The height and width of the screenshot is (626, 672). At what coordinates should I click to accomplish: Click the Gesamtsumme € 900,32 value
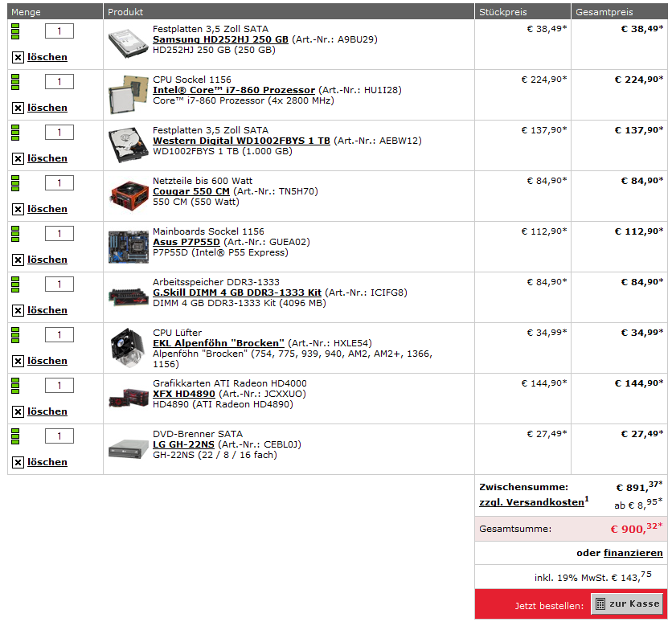(x=637, y=528)
